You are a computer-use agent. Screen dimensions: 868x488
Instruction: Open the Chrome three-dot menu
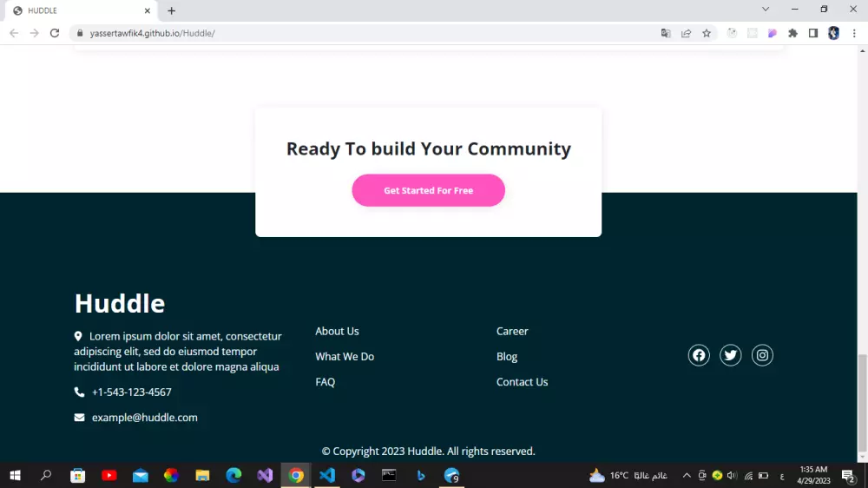[x=854, y=33]
